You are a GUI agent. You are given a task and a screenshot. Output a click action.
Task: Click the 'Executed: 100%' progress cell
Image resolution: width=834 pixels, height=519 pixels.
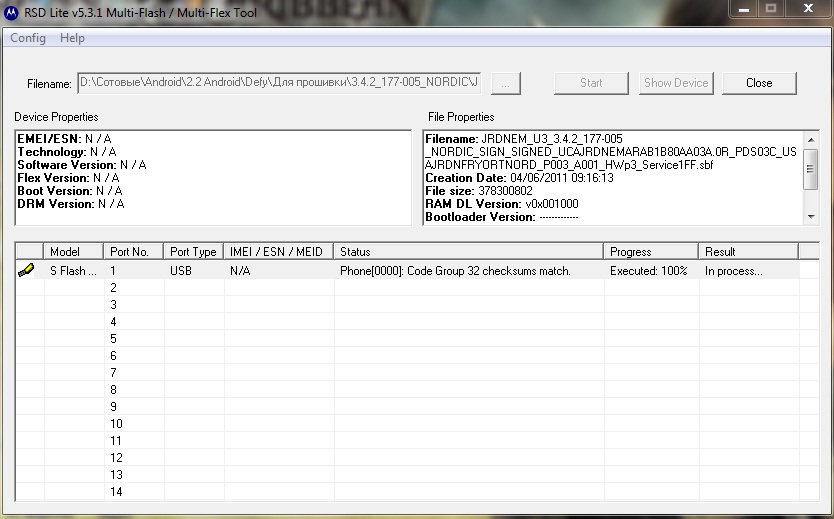[649, 271]
